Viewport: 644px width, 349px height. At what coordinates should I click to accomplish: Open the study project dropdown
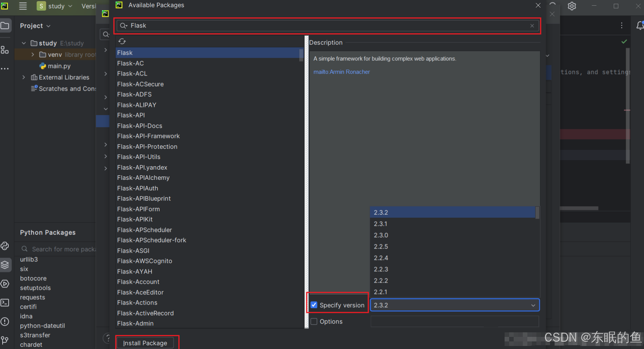click(55, 6)
